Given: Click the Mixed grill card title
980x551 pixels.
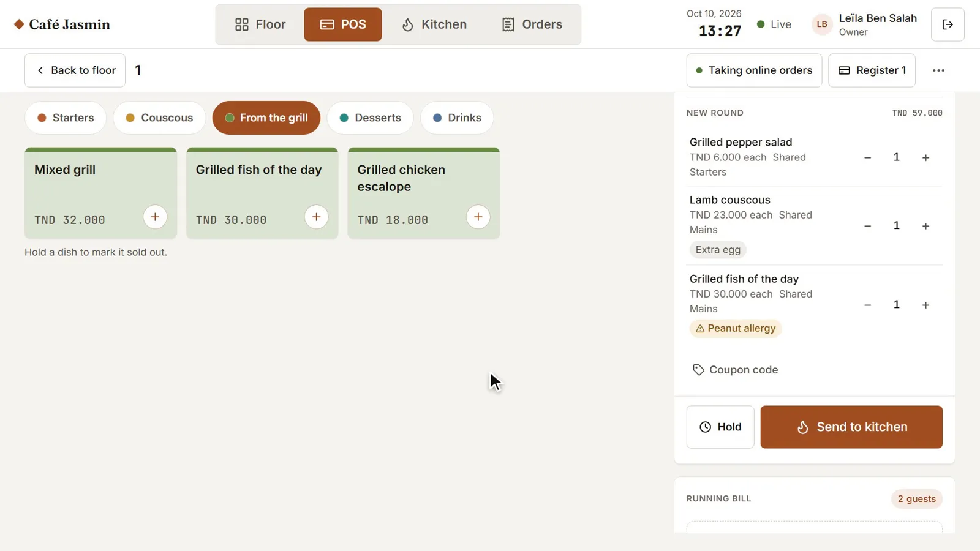Looking at the screenshot, I should (x=65, y=170).
